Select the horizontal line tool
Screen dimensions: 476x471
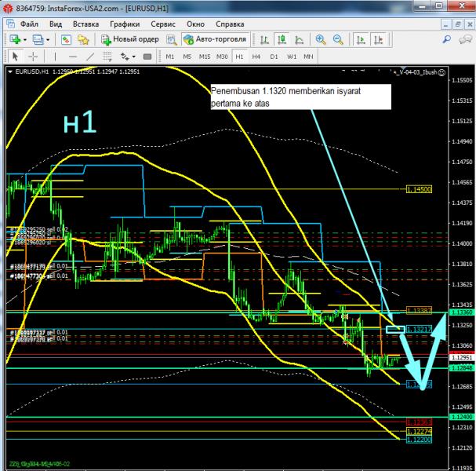(73, 57)
